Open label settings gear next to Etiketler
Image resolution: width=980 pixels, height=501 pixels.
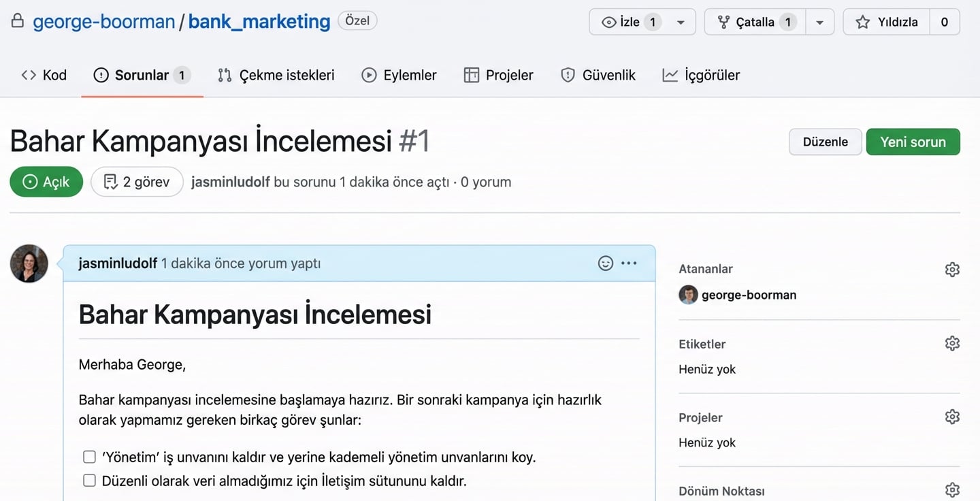click(951, 343)
